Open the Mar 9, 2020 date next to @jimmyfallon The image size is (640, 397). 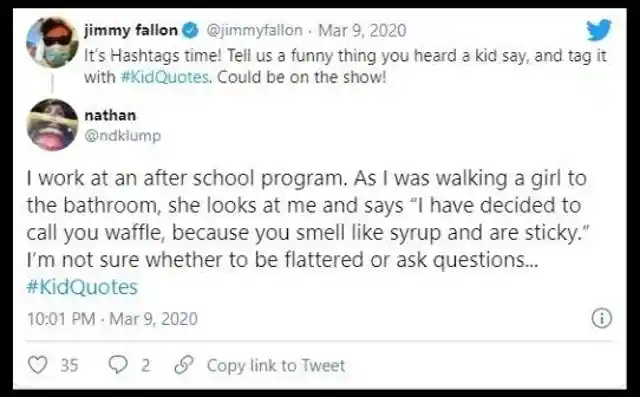[x=362, y=31]
